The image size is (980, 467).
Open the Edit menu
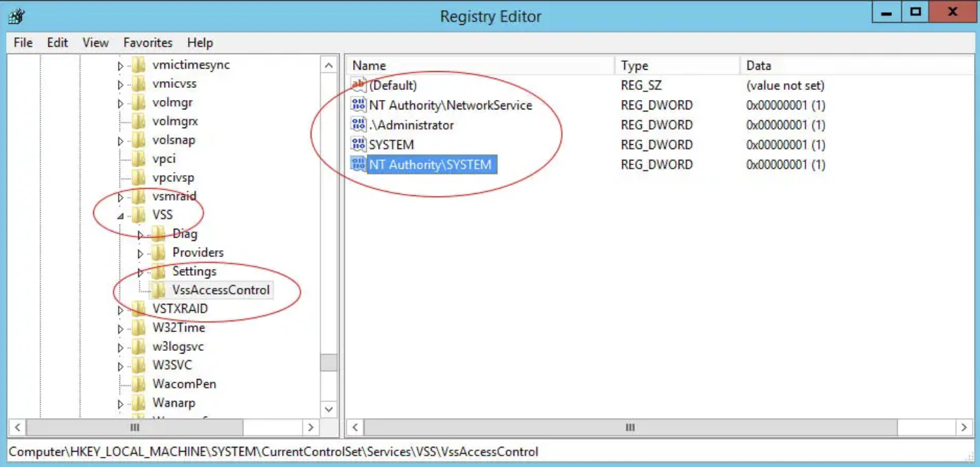coord(57,42)
